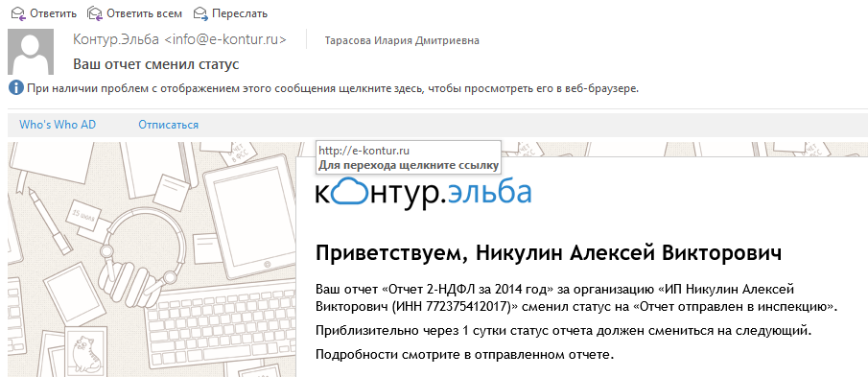868x377 pixels.
Task: Choose Ответить всем to reply all
Action: (x=145, y=13)
